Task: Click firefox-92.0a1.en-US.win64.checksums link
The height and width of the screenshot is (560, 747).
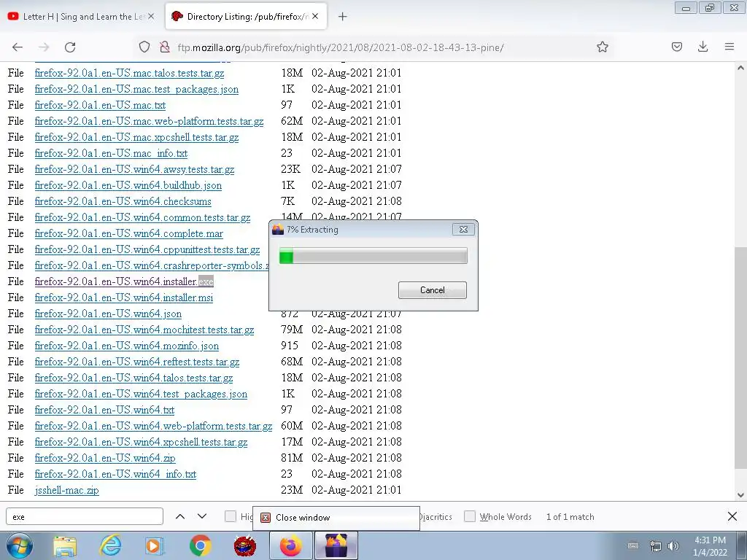Action: coord(123,201)
